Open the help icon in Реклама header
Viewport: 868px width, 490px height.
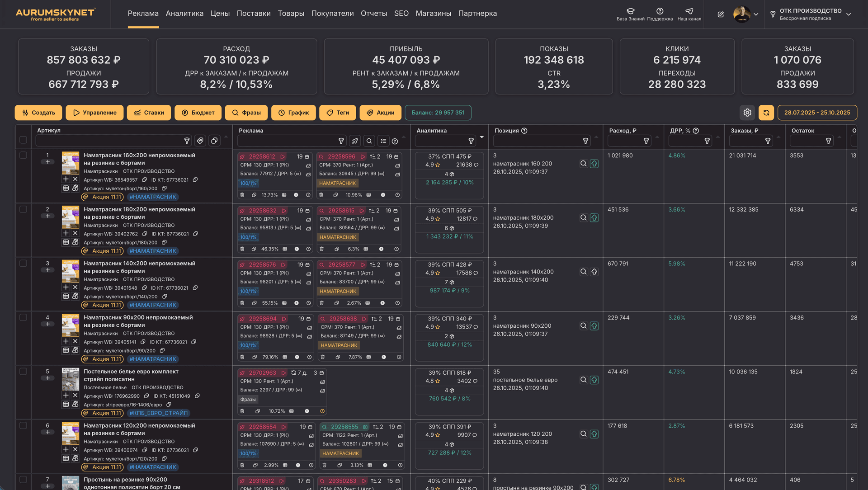click(x=395, y=141)
